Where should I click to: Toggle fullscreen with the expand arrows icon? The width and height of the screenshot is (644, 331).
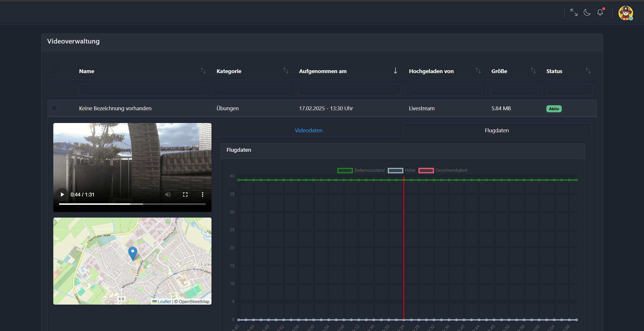[x=574, y=12]
